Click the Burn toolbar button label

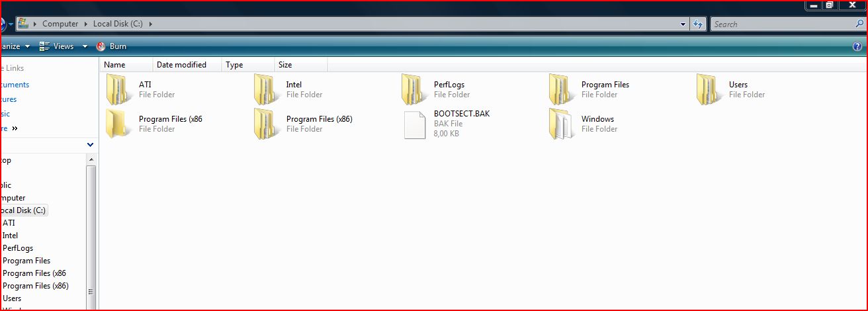[x=118, y=46]
